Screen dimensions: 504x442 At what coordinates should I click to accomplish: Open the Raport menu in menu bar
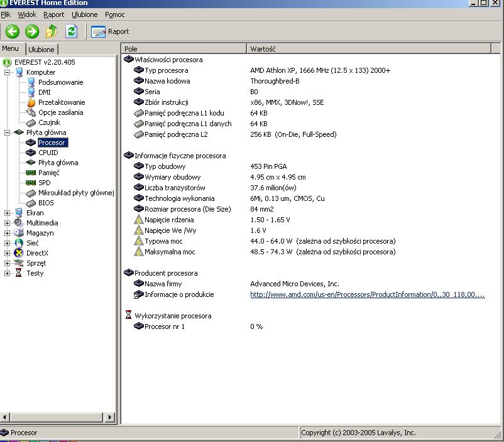coord(53,14)
